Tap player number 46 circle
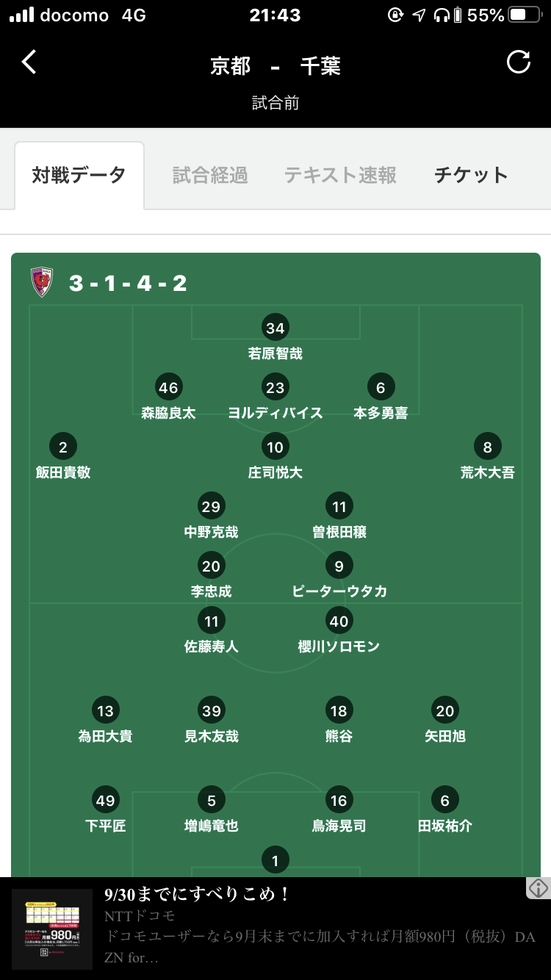The image size is (551, 980). coord(168,387)
